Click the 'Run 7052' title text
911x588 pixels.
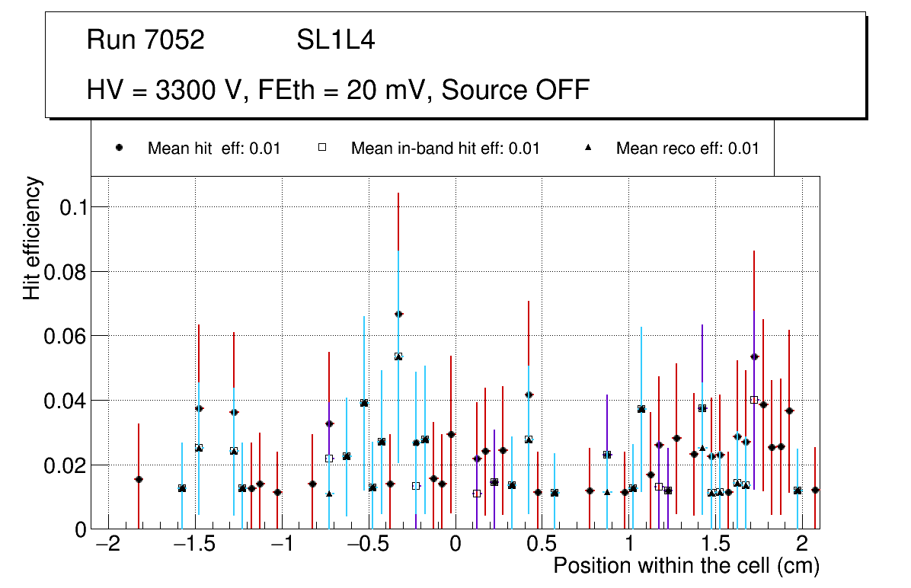pyautogui.click(x=145, y=40)
